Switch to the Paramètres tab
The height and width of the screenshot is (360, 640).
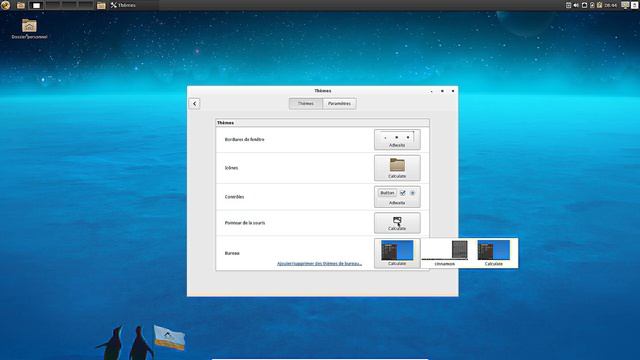(x=339, y=104)
